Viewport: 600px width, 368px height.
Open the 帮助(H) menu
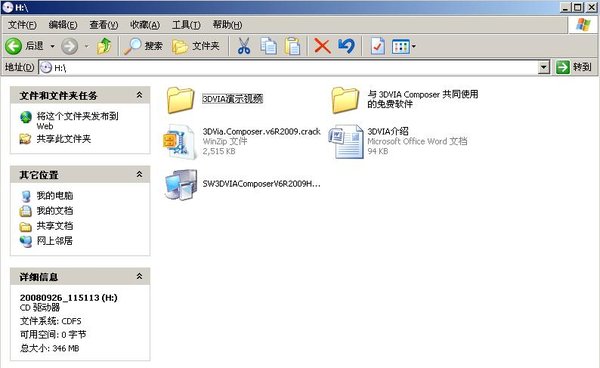(227, 25)
